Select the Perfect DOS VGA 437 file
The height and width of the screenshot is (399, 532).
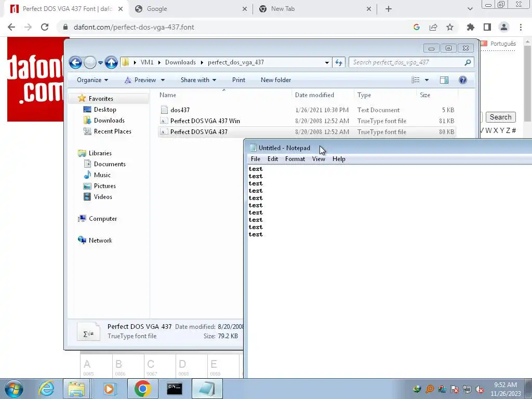tap(307, 131)
